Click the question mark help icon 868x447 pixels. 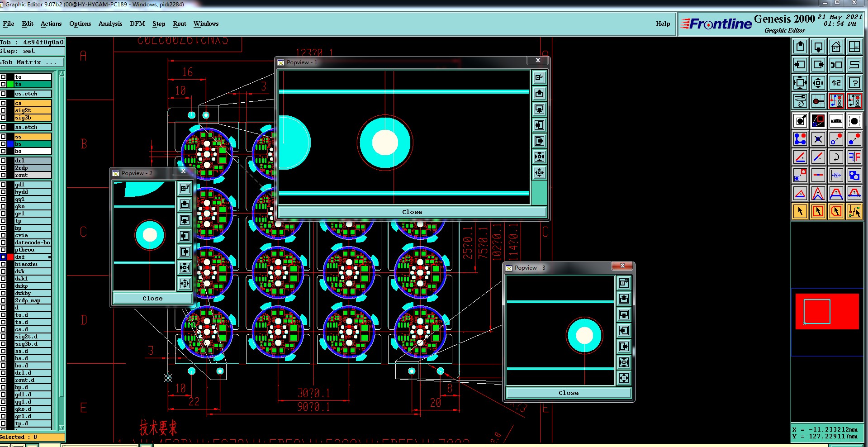pos(854,83)
